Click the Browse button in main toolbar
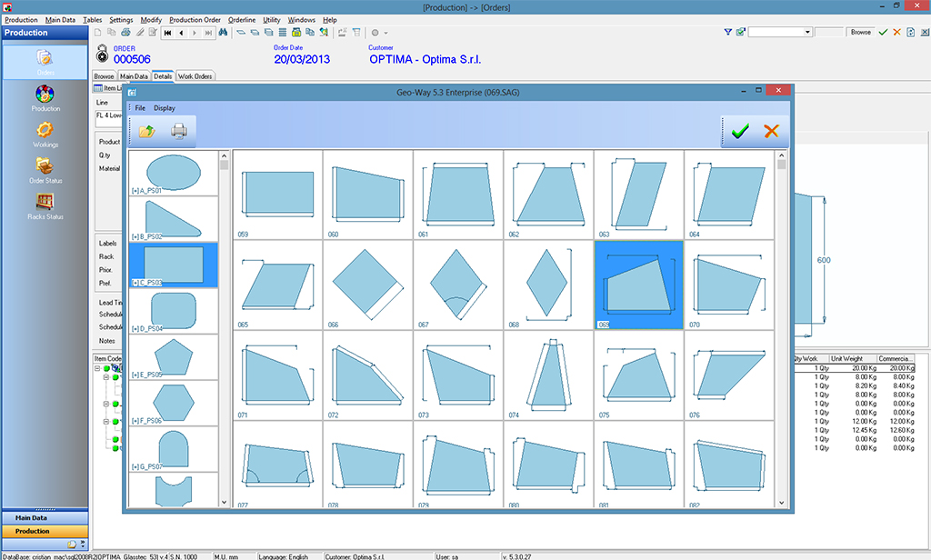 pos(860,32)
